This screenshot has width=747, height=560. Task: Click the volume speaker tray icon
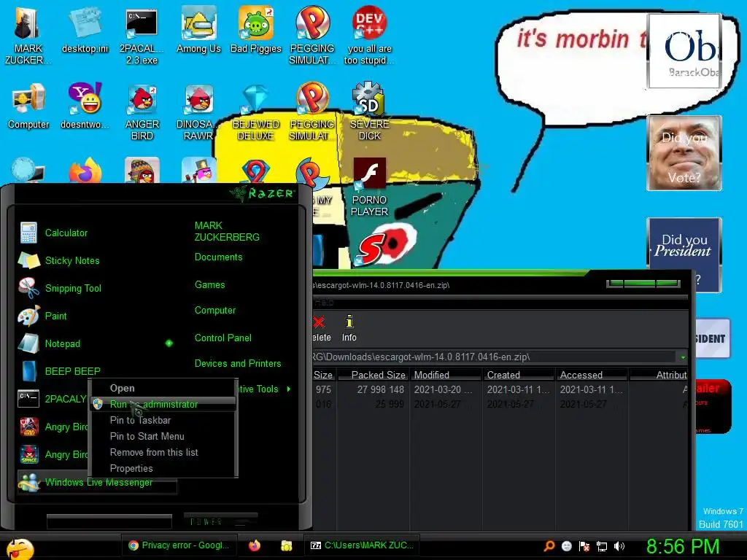pyautogui.click(x=619, y=546)
